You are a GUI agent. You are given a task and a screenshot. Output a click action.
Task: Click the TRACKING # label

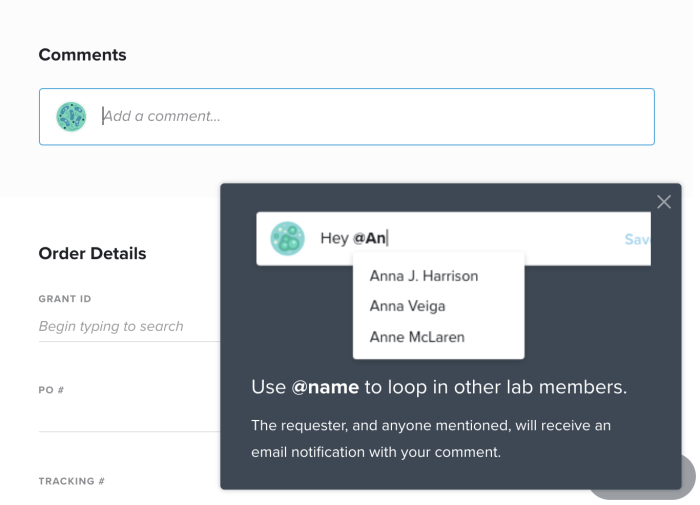click(71, 481)
